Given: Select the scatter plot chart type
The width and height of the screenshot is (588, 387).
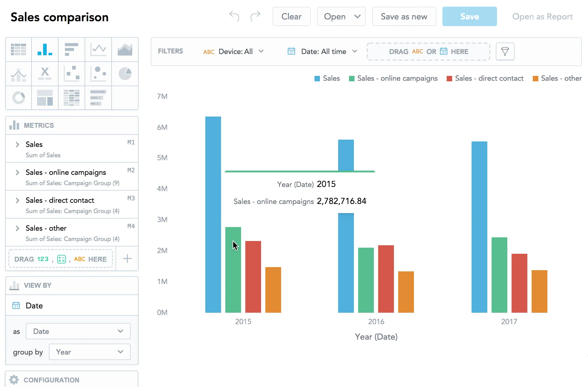Looking at the screenshot, I should point(72,73).
